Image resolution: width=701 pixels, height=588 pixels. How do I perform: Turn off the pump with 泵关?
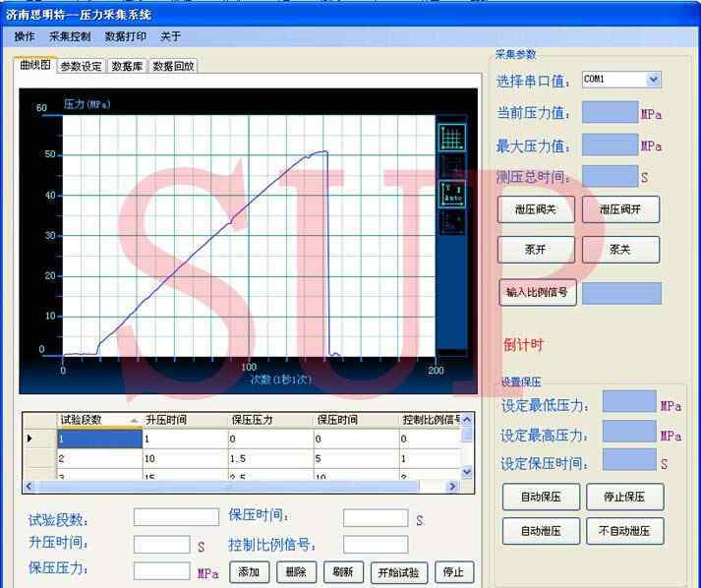620,250
